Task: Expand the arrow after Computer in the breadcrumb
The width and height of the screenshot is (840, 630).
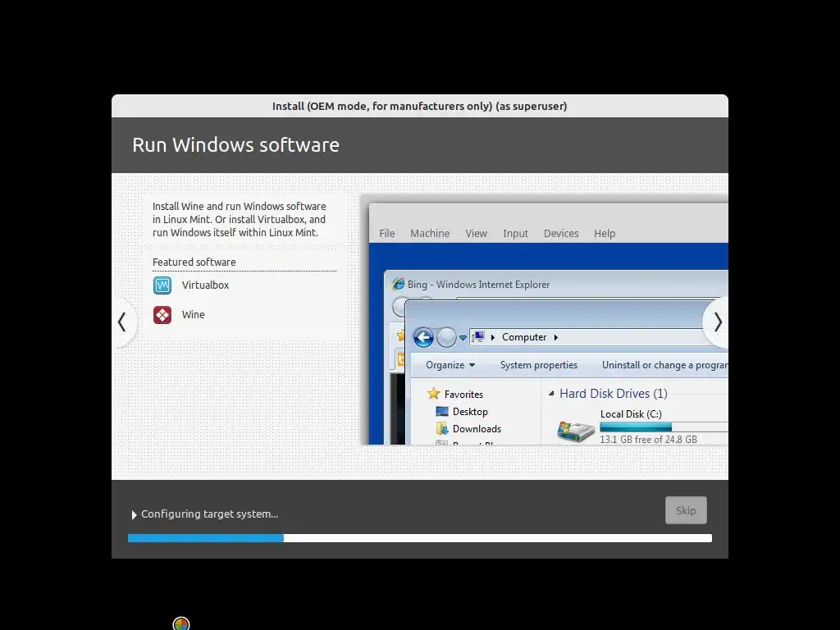Action: (555, 337)
